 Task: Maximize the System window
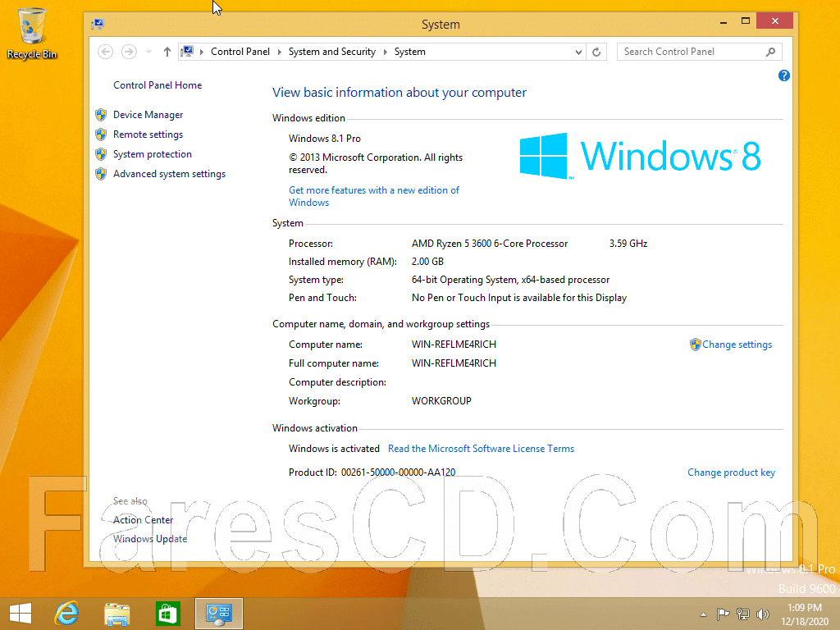pos(745,21)
